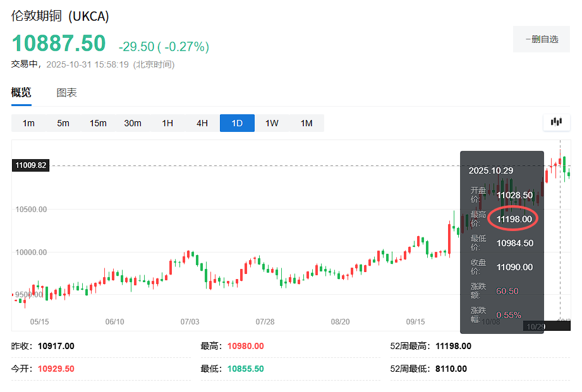Switch to the 概览 tab
This screenshot has width=582, height=392.
[21, 92]
